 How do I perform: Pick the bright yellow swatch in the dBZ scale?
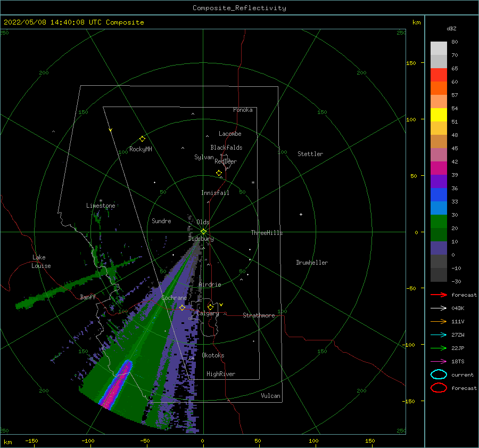tap(439, 115)
